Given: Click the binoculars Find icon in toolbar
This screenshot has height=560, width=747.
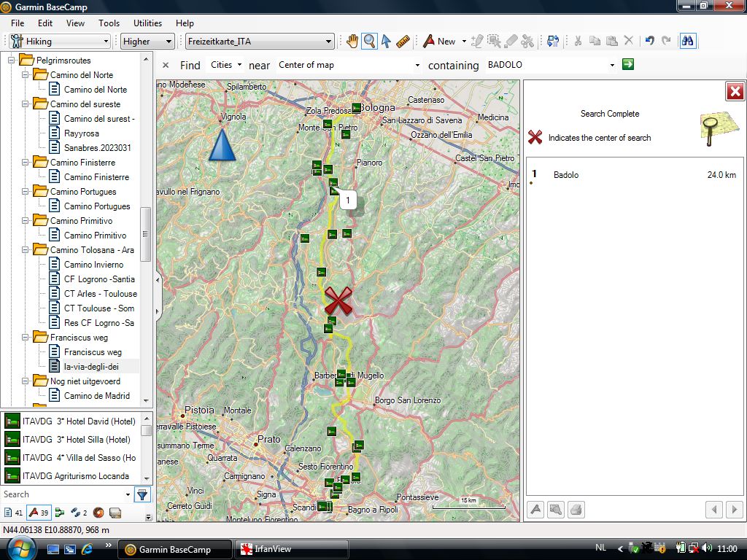Looking at the screenshot, I should coord(687,42).
